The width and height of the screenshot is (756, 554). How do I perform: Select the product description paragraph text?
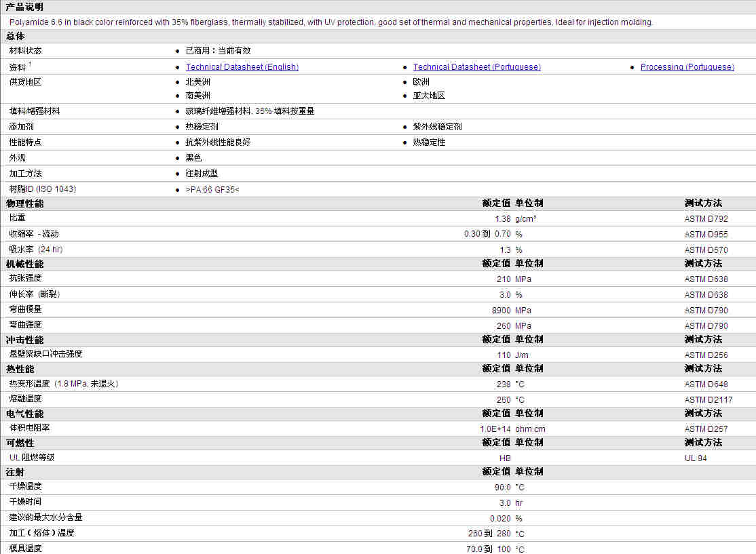point(330,22)
